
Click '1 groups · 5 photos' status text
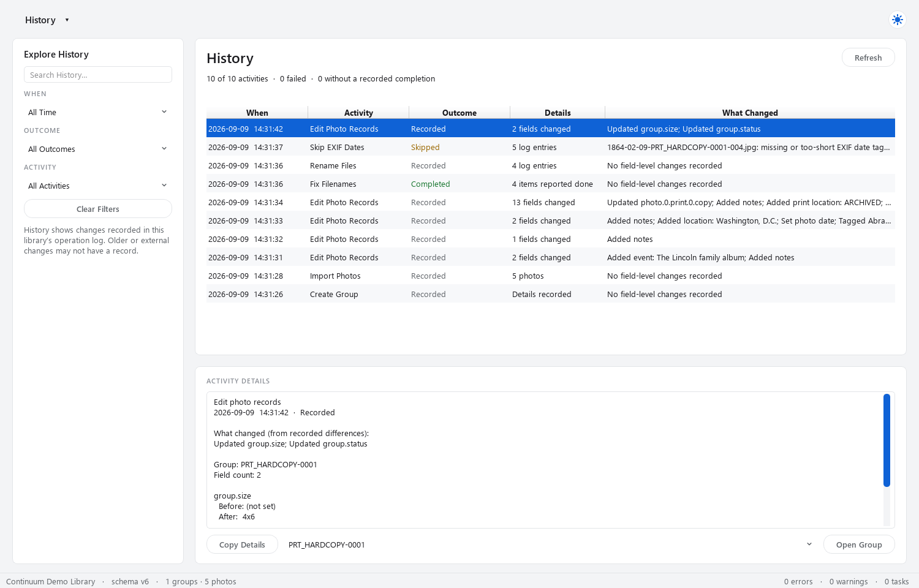(200, 581)
